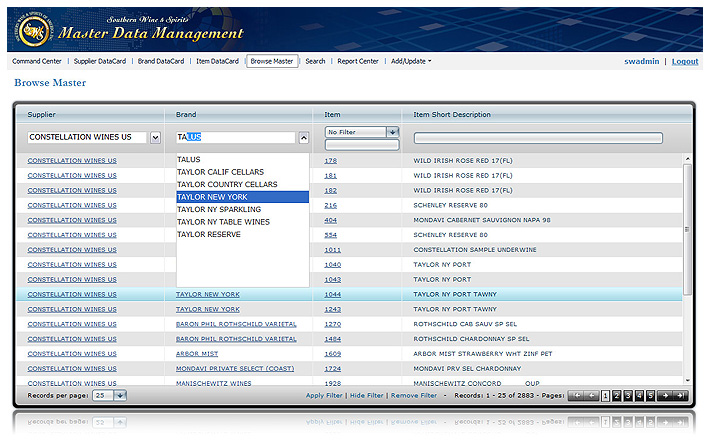
Task: Open the Item 'No Filter' dropdown
Action: point(393,132)
